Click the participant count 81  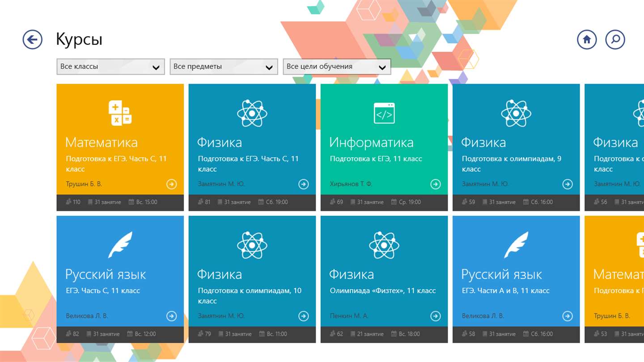(208, 202)
